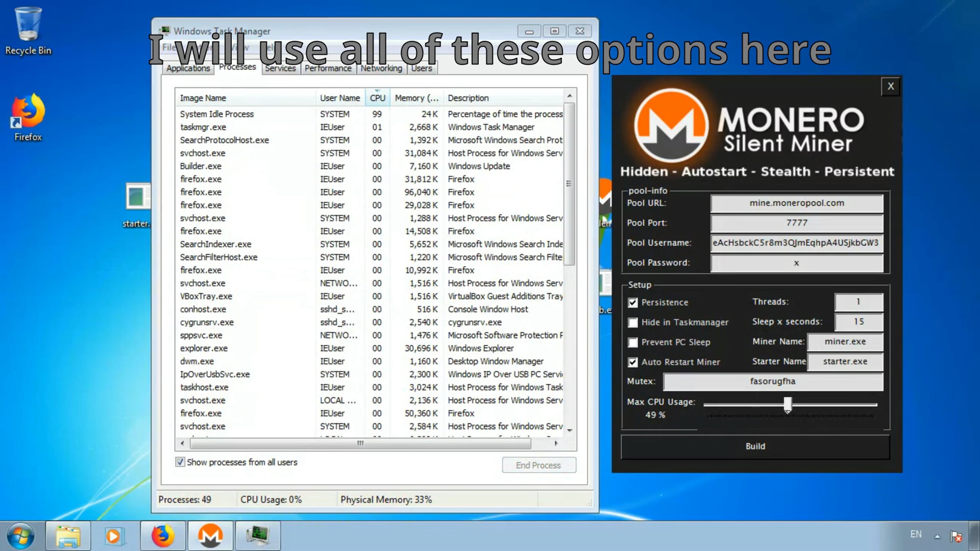Switch to the Firefox taskbar button
Viewport: 980px width, 551px height.
click(163, 535)
